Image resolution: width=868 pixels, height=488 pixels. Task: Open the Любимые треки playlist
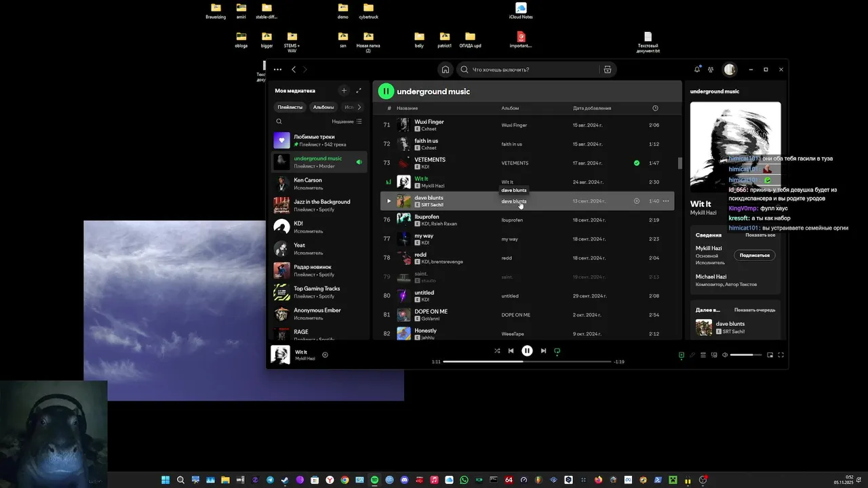320,140
